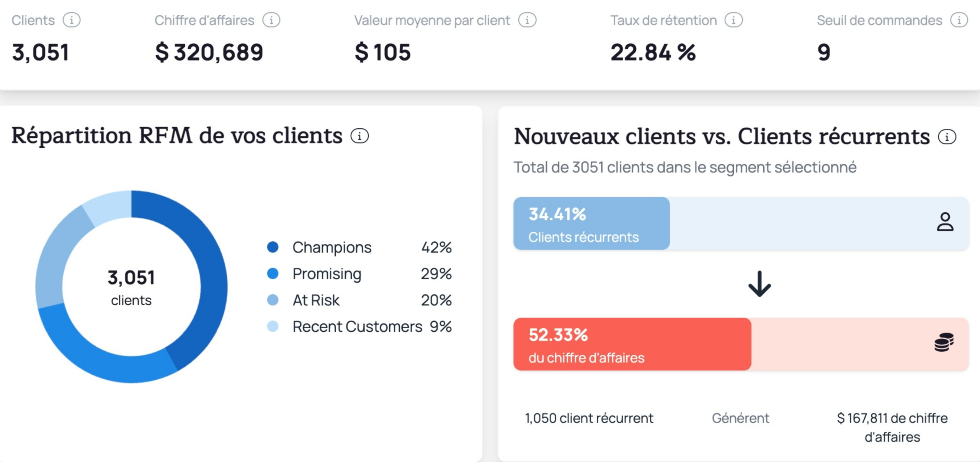Image resolution: width=980 pixels, height=462 pixels.
Task: Click the Recent Customers legend entry
Action: point(357,327)
